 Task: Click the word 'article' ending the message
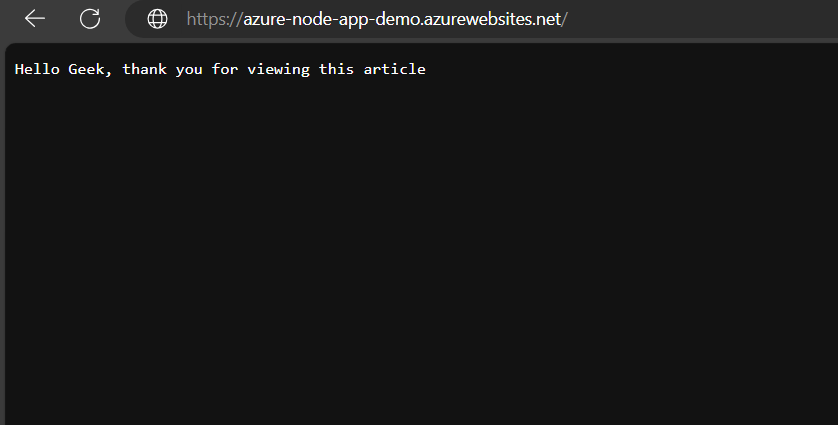394,69
